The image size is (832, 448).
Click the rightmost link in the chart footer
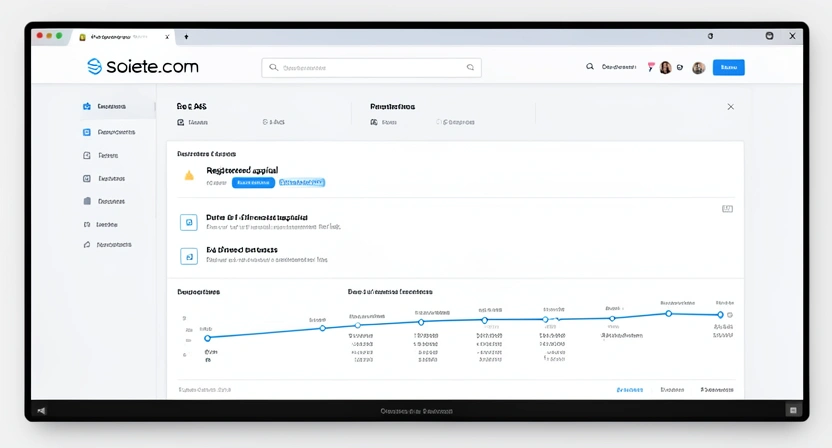(717, 390)
